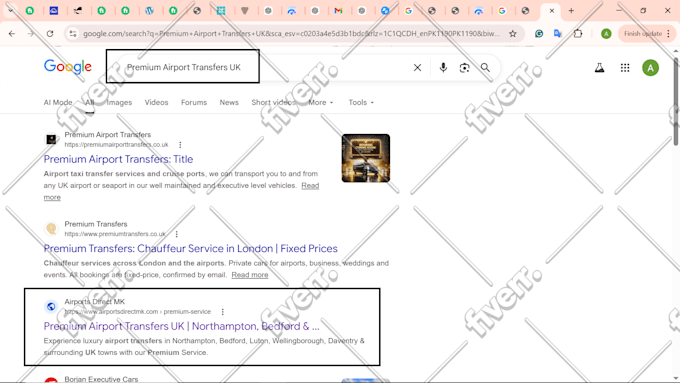Screen dimensions: 680x383
Task: Search by image with Google Lens
Action: [464, 68]
